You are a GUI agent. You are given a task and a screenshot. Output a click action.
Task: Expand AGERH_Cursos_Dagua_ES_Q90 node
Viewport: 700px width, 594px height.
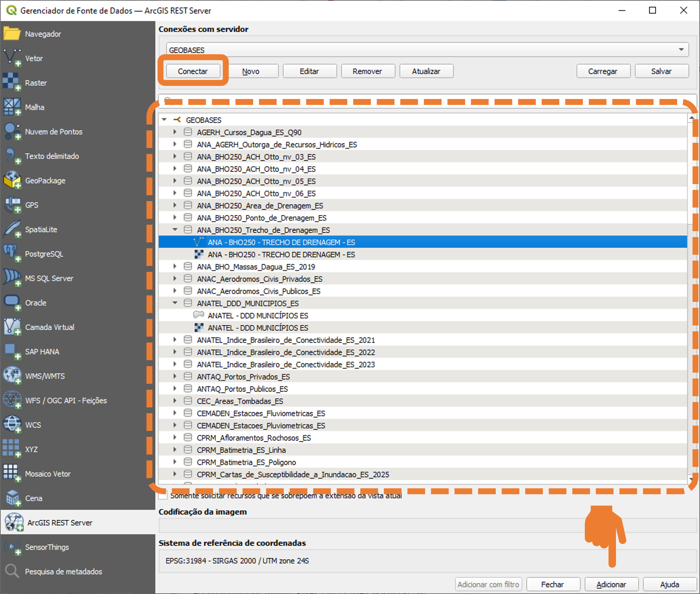click(175, 132)
